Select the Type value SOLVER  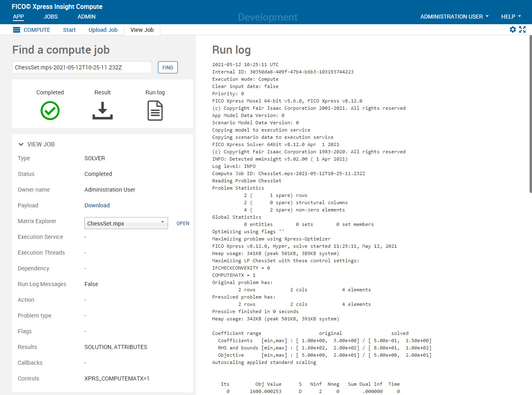(x=95, y=158)
